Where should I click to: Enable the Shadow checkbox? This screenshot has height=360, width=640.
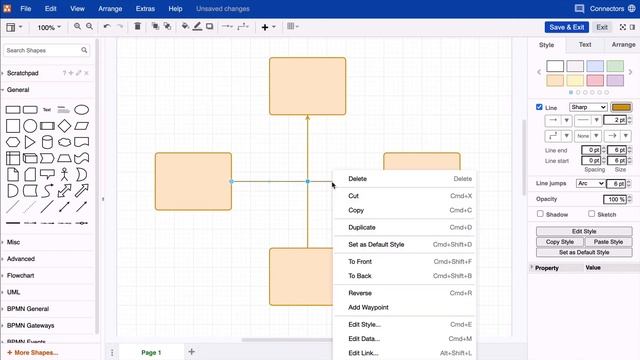(x=540, y=213)
